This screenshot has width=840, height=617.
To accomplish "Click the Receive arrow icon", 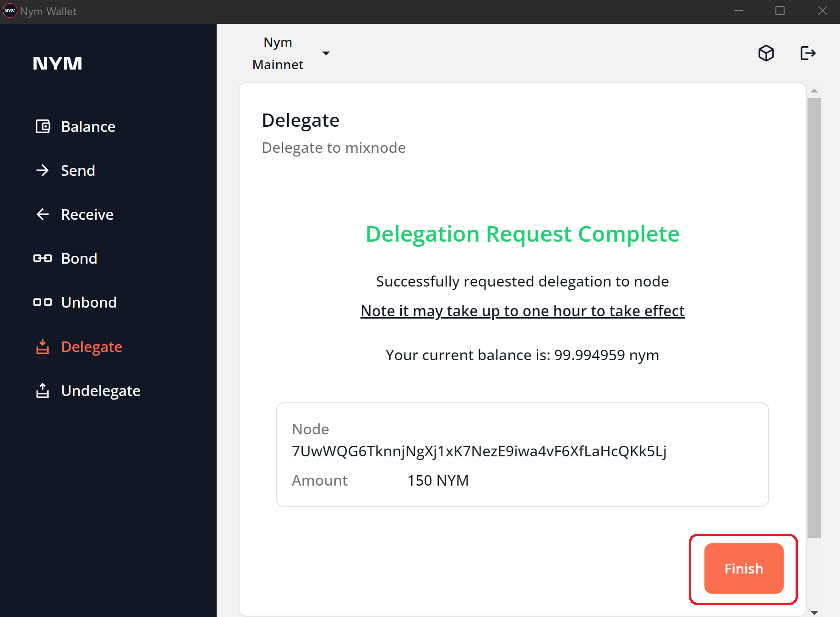I will click(43, 214).
